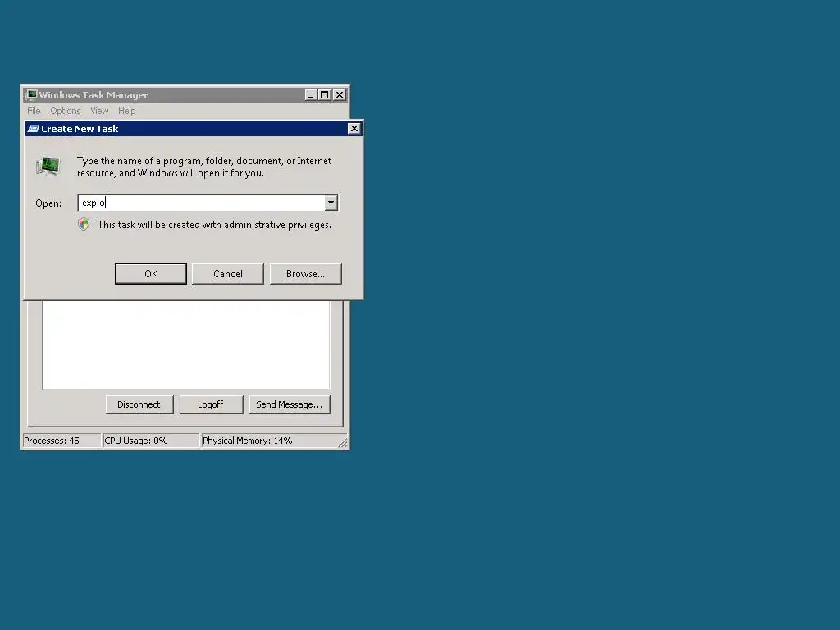Click the Windows Task Manager title bar icon
The image size is (840, 630).
31,95
